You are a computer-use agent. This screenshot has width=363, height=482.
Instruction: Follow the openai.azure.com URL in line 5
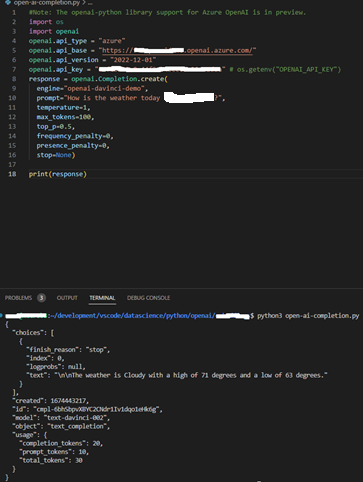[x=178, y=50]
